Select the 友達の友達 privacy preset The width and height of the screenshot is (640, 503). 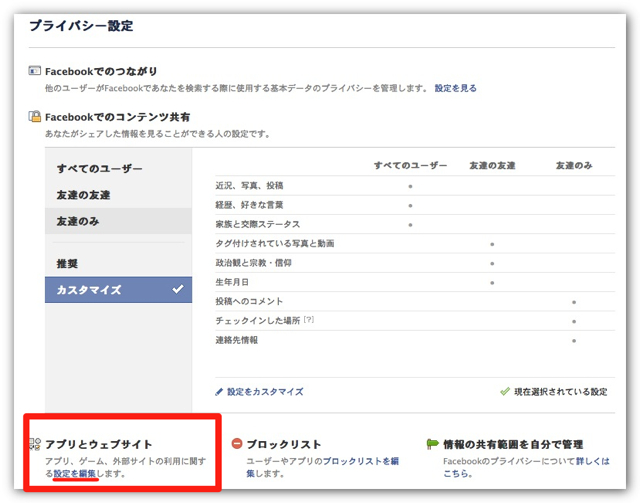tap(85, 195)
